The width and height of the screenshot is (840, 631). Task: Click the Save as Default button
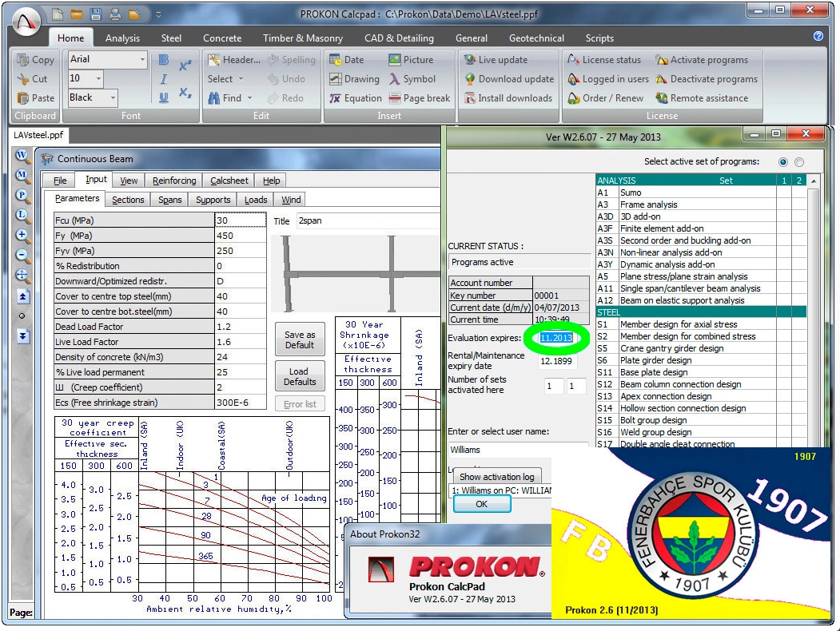[x=300, y=339]
